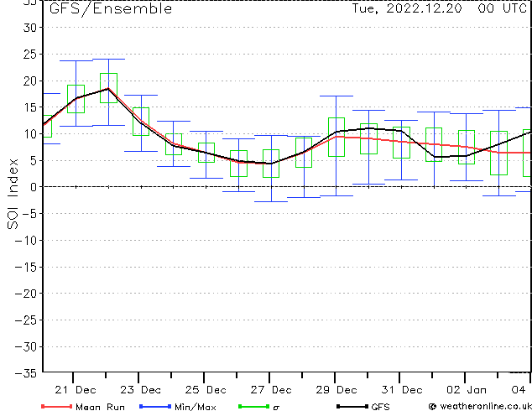The height and width of the screenshot is (411, 532).
Task: Click the 'SOI Index' axis label
Action: [x=13, y=194]
